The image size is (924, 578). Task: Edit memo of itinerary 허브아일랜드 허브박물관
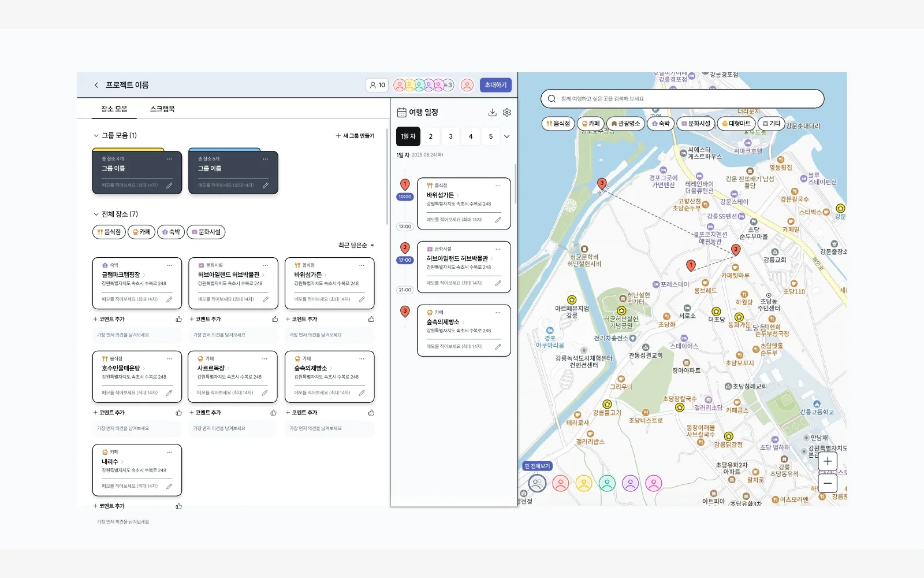click(x=498, y=283)
